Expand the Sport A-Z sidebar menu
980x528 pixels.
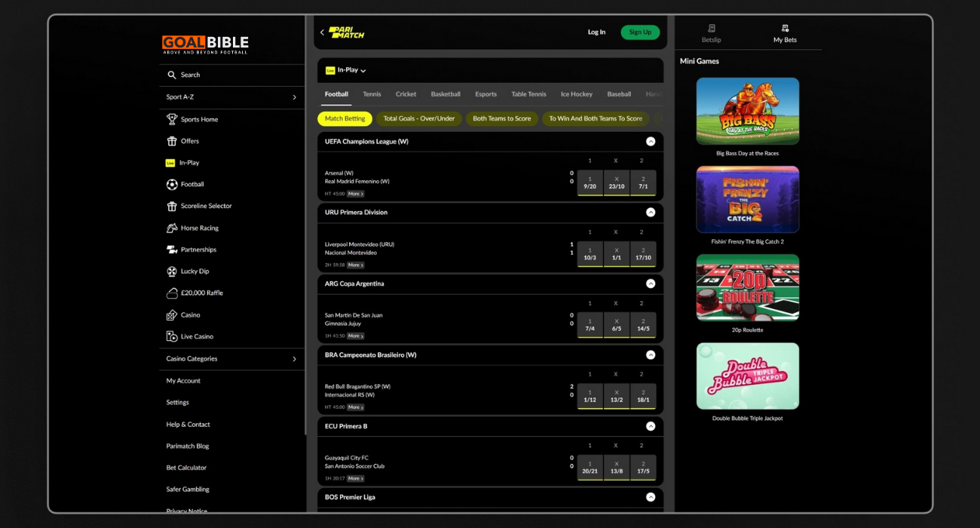pyautogui.click(x=294, y=97)
